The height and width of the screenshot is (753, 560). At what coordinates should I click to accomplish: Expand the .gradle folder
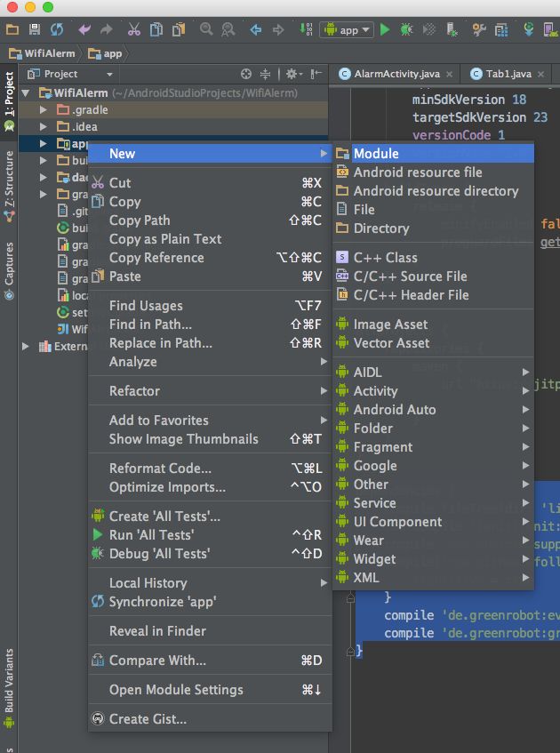click(44, 110)
